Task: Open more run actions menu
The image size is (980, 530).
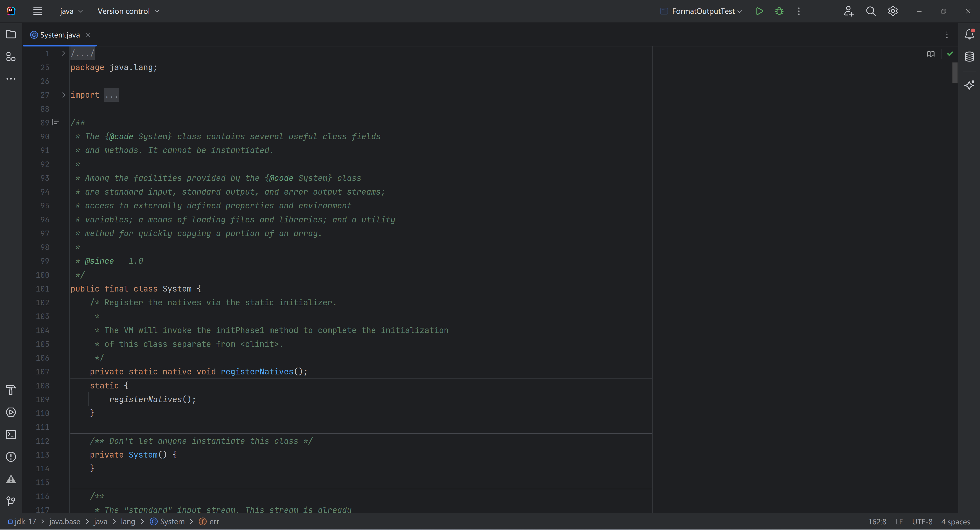Action: (799, 11)
